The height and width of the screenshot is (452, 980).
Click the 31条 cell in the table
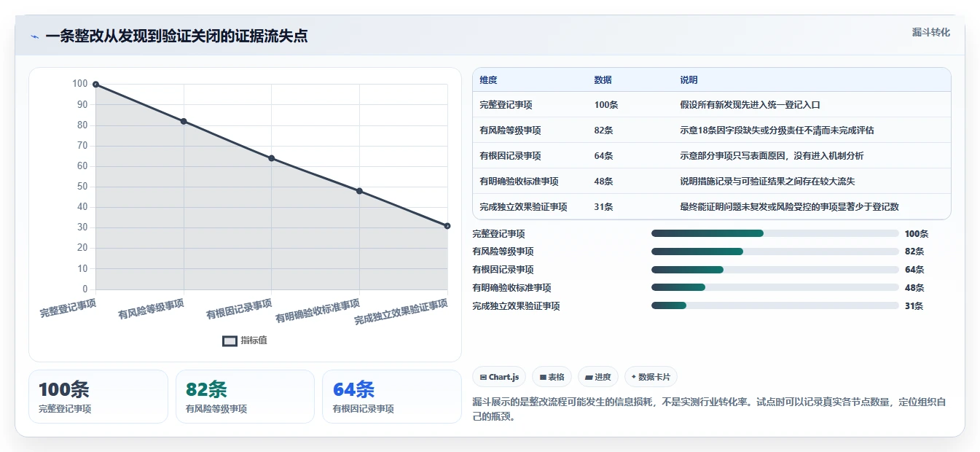point(603,207)
